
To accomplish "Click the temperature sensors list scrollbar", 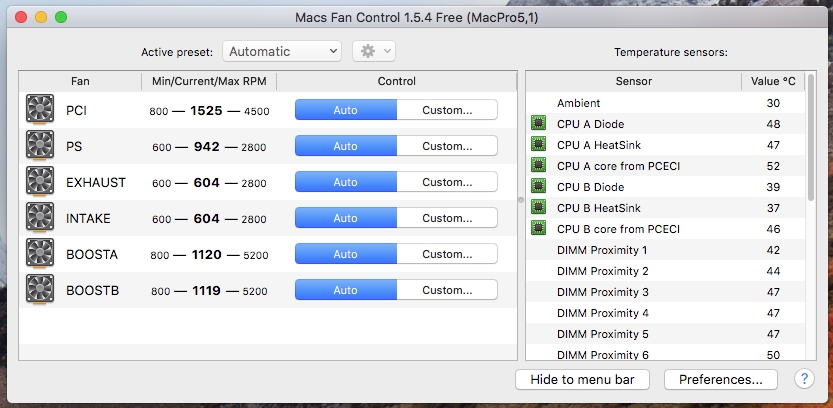I will (x=811, y=137).
